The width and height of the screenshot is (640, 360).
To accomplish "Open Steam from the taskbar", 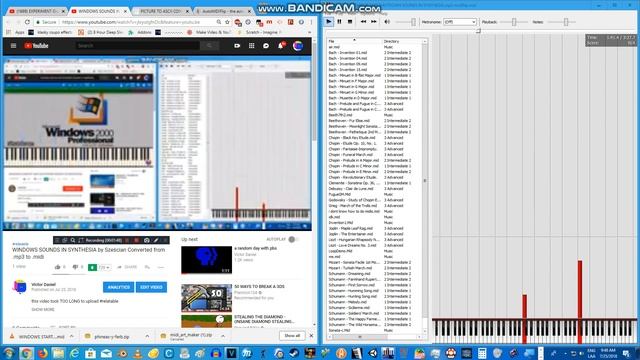I will (x=295, y=353).
